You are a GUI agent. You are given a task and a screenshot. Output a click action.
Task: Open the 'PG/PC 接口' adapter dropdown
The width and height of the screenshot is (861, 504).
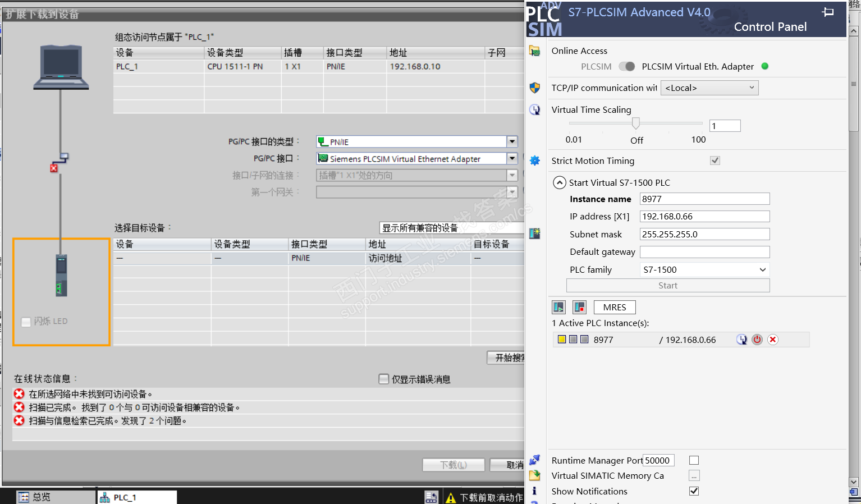pos(512,158)
